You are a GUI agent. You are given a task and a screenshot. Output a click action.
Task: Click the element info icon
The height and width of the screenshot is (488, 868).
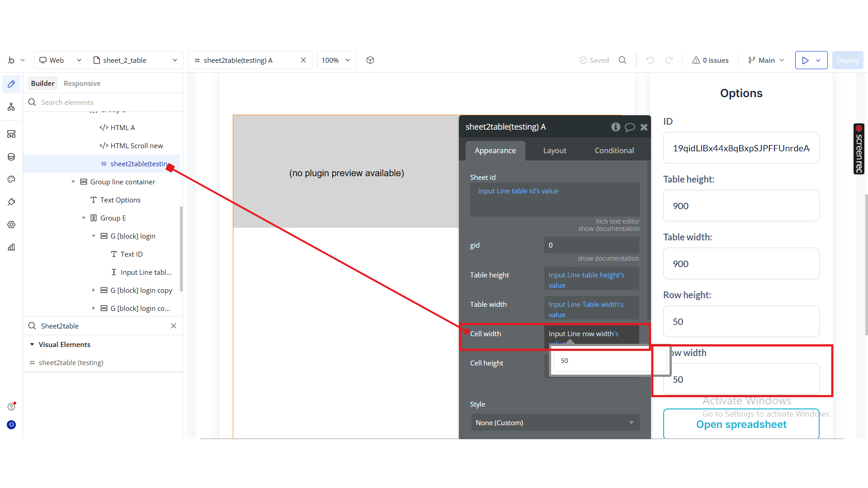[x=615, y=127]
